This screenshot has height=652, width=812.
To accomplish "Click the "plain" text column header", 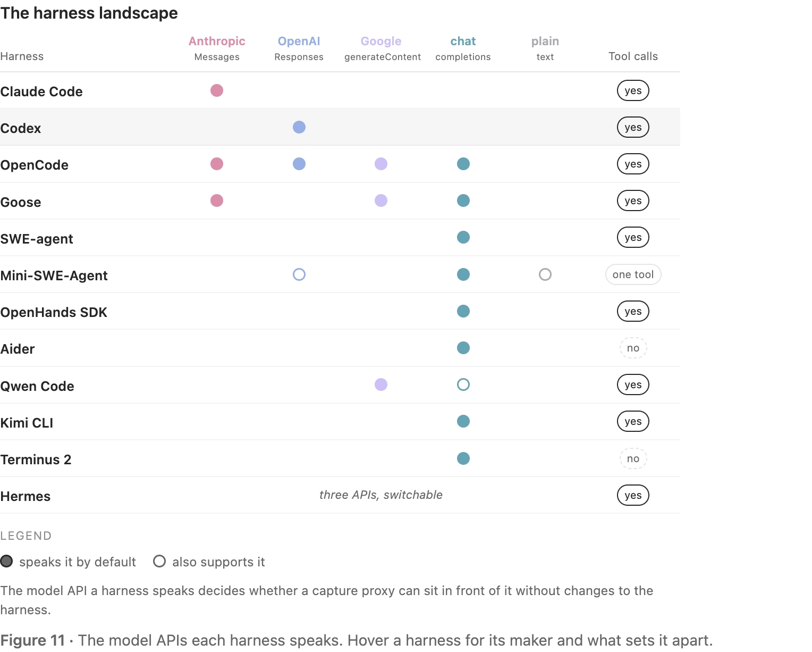I will tap(545, 41).
